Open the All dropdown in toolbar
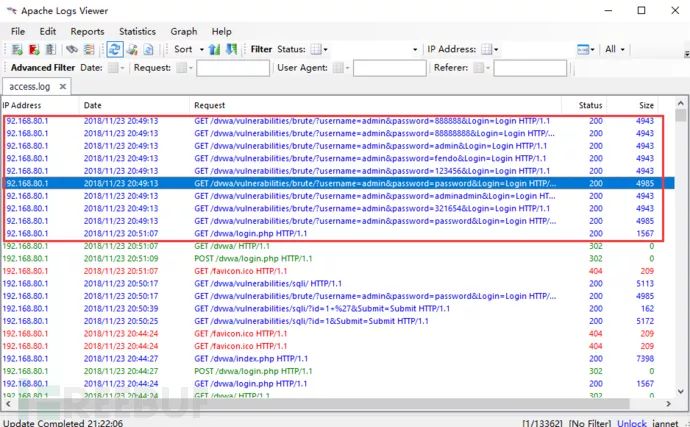The image size is (690, 427). tap(615, 49)
